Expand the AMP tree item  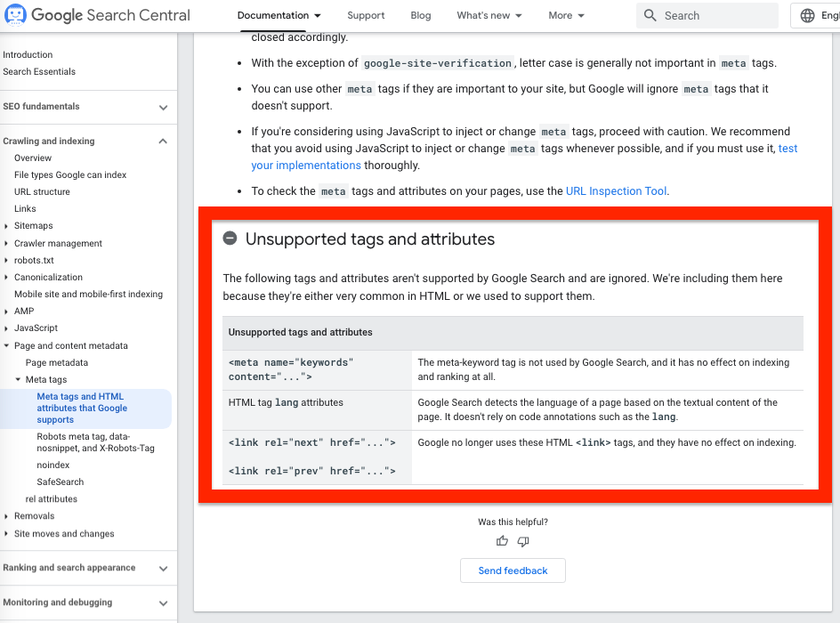click(6, 311)
